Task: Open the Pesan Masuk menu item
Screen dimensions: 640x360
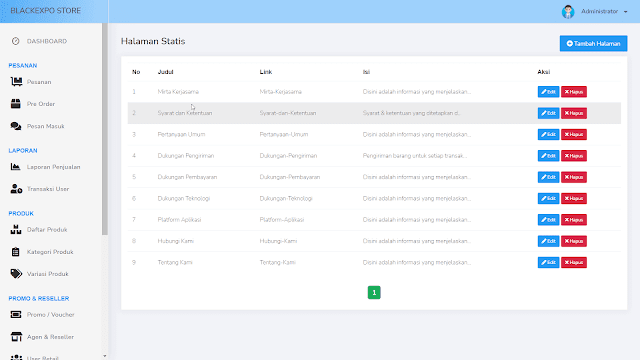Action: 46,126
